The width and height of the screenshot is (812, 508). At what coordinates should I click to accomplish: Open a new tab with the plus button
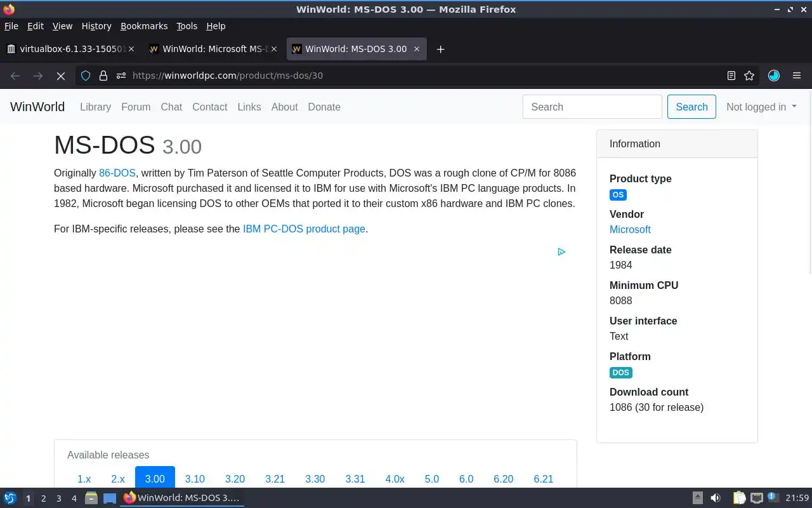[440, 49]
